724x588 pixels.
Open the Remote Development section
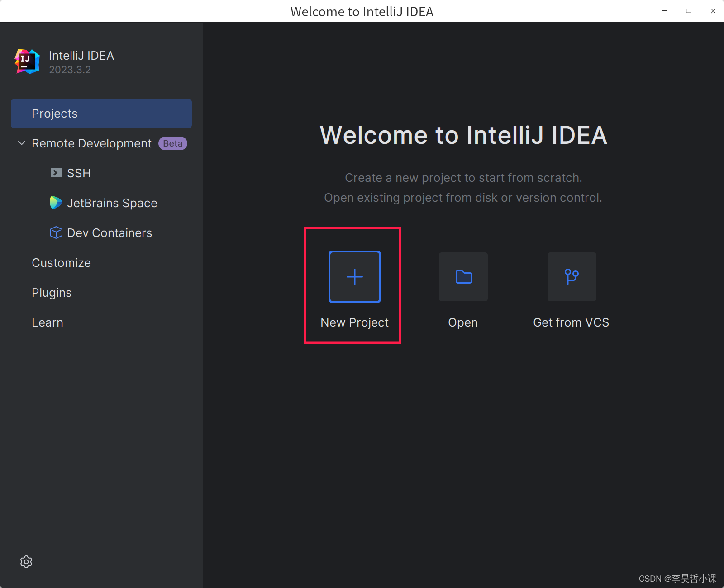[x=101, y=143]
